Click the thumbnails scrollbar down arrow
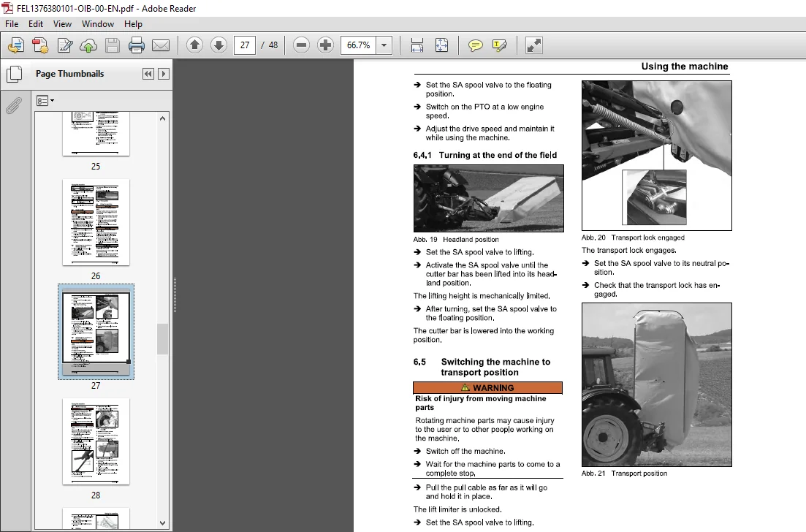Image resolution: width=806 pixels, height=532 pixels. 162,523
